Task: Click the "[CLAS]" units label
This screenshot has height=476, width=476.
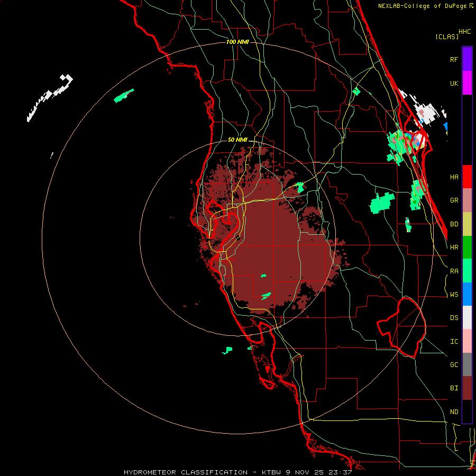Action: (447, 36)
